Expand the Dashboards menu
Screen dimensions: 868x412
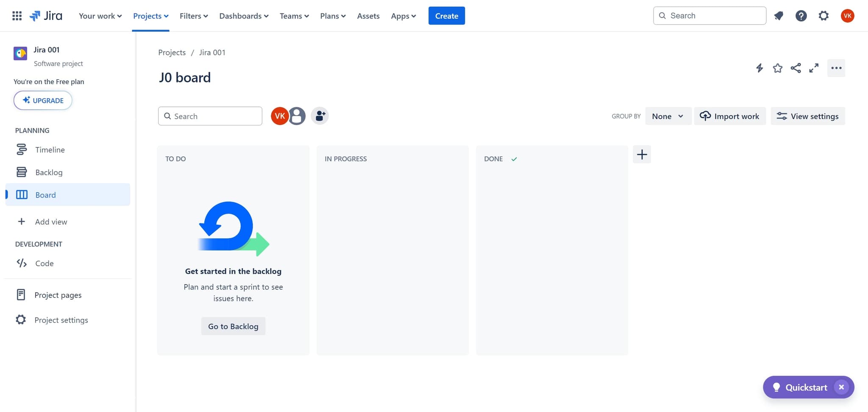point(243,16)
